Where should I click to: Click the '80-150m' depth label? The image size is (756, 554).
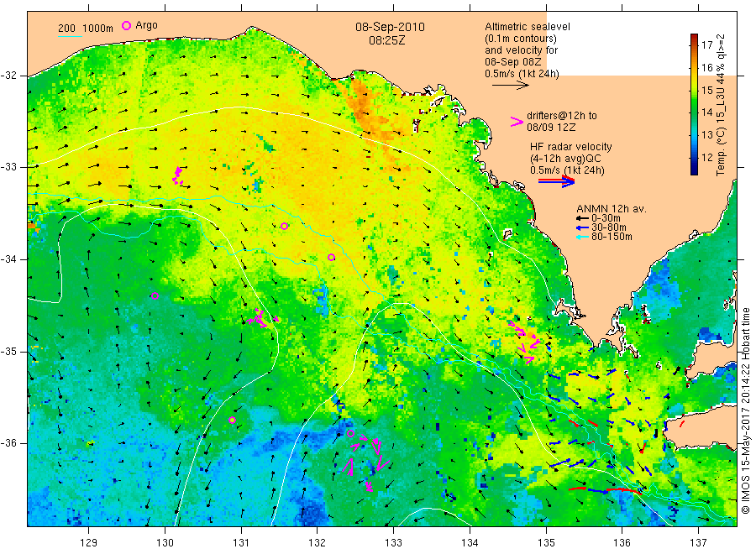click(612, 237)
